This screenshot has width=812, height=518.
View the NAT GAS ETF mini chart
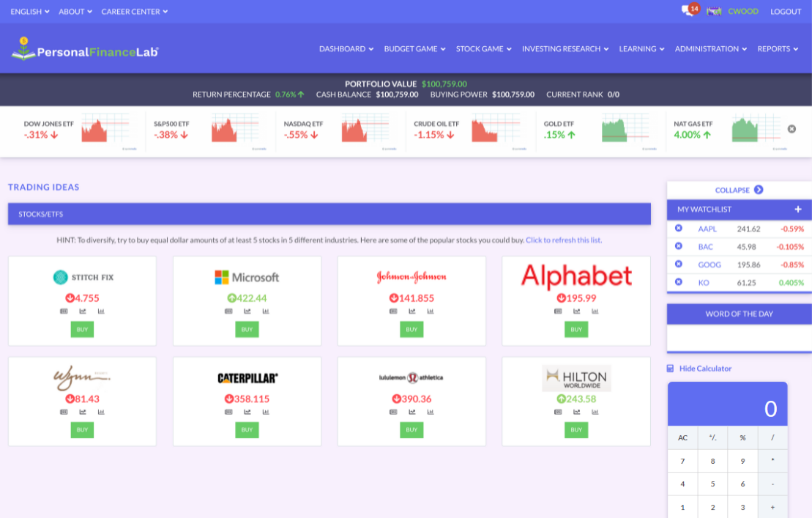pyautogui.click(x=756, y=128)
